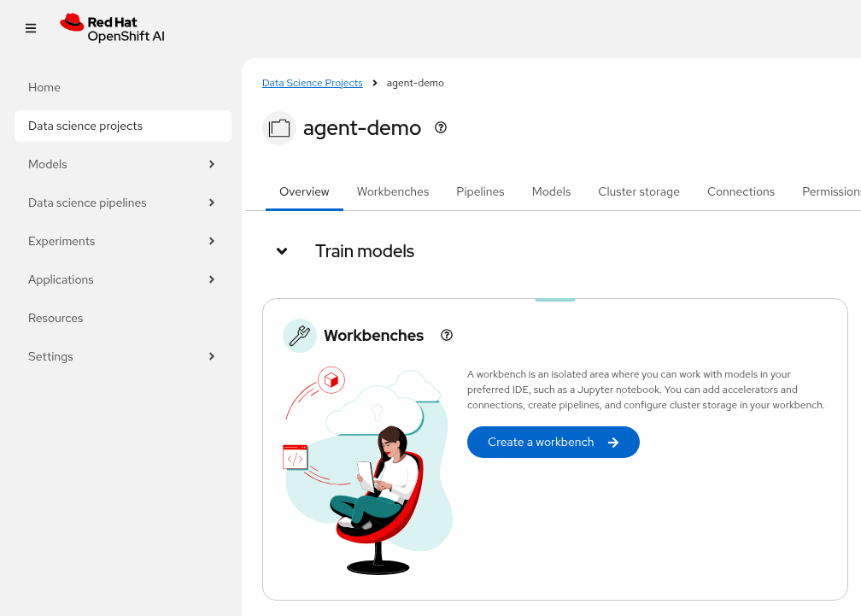Switch to the Cluster storage tab
The image size is (861, 616).
[x=639, y=191]
